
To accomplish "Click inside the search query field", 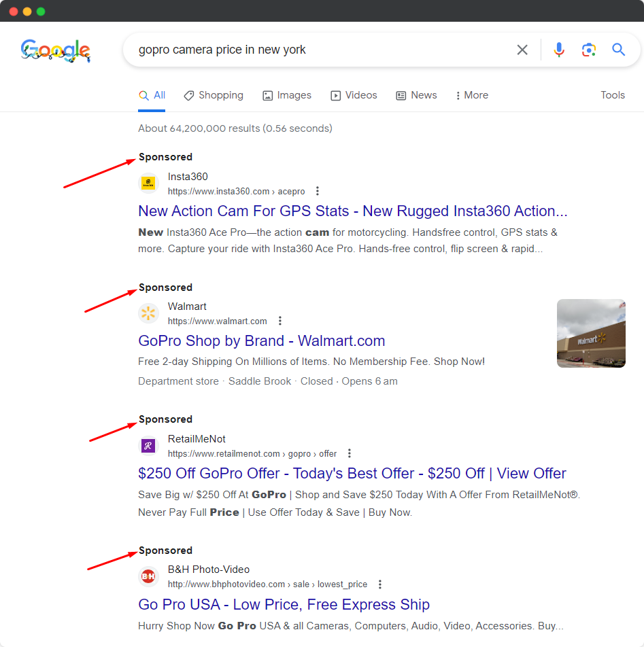I will tap(322, 50).
